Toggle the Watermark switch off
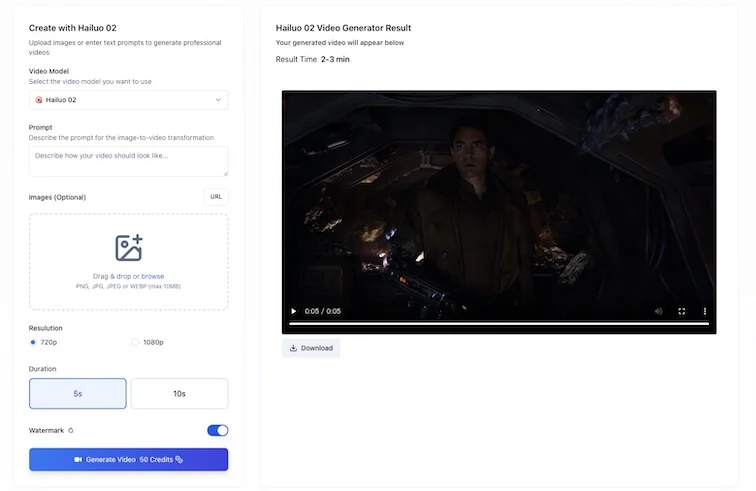The width and height of the screenshot is (756, 491). coord(217,430)
